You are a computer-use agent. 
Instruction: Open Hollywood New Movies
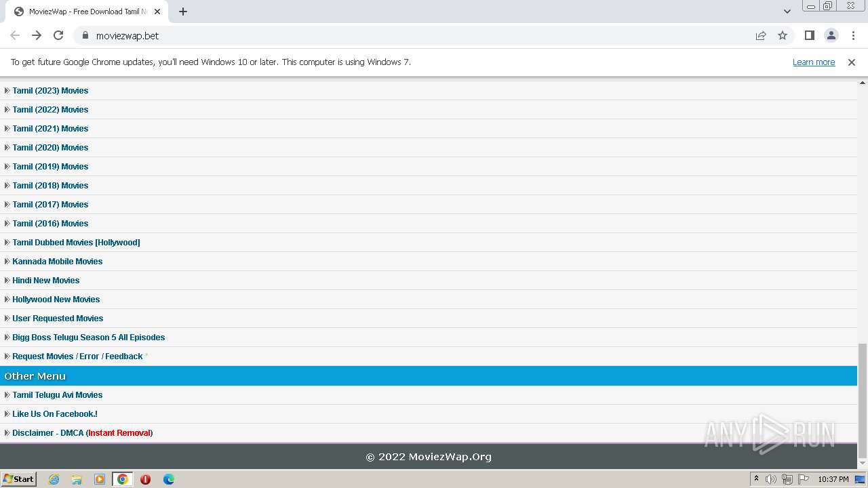56,299
